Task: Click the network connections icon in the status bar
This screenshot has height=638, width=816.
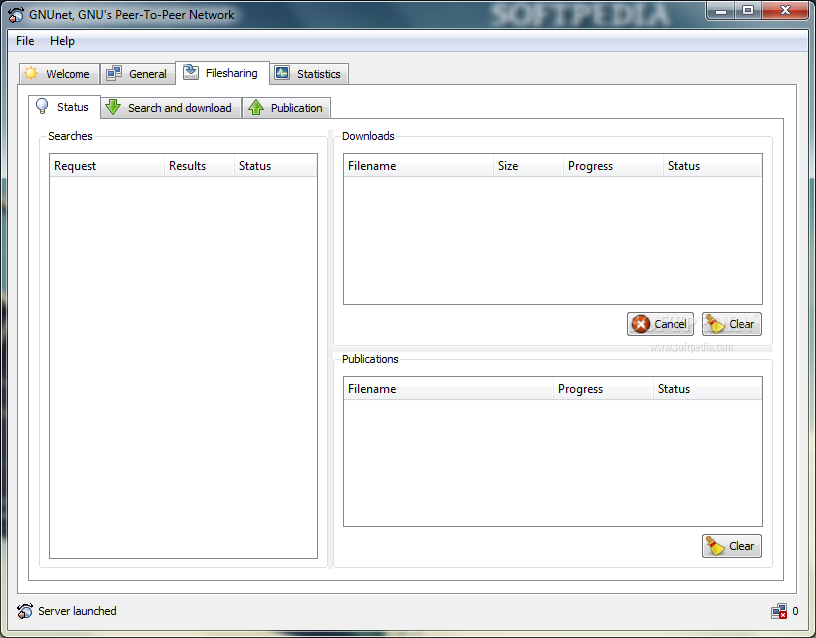Action: point(779,611)
